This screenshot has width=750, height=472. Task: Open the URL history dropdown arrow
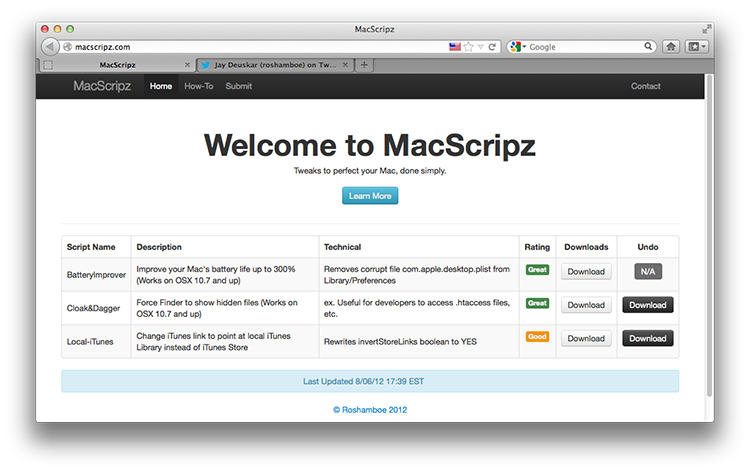pos(481,47)
